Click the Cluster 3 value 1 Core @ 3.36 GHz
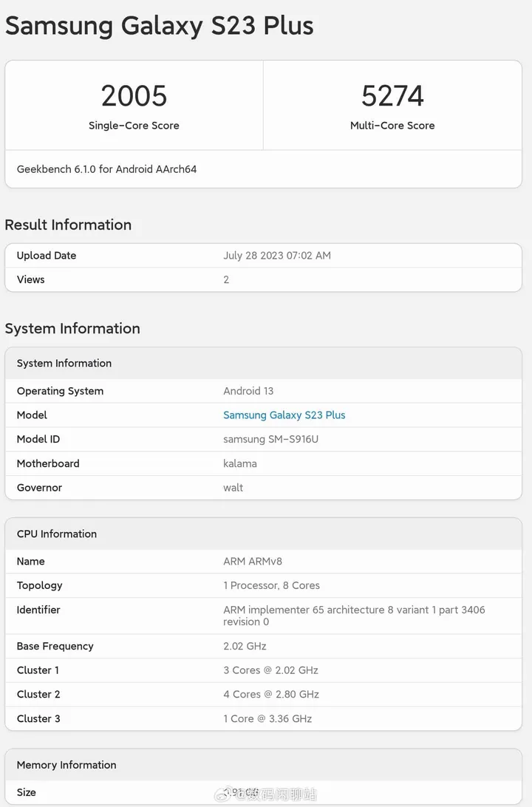 coord(267,718)
